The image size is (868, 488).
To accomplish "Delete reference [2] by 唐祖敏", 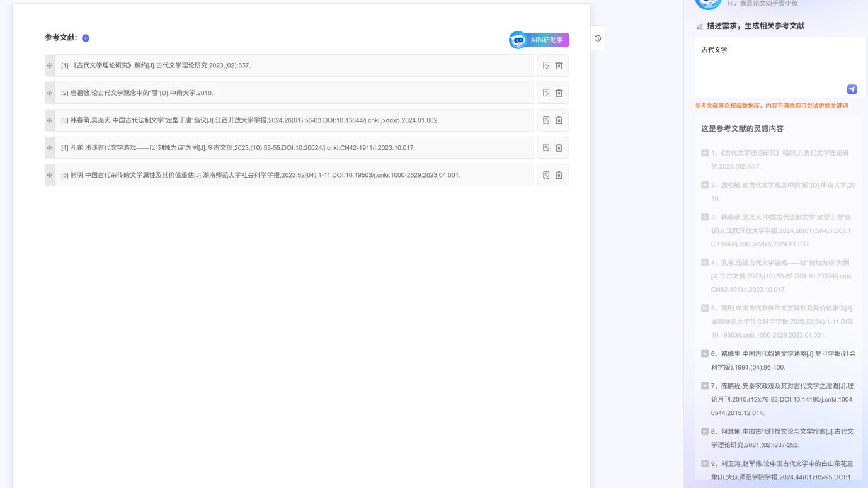I will 559,93.
